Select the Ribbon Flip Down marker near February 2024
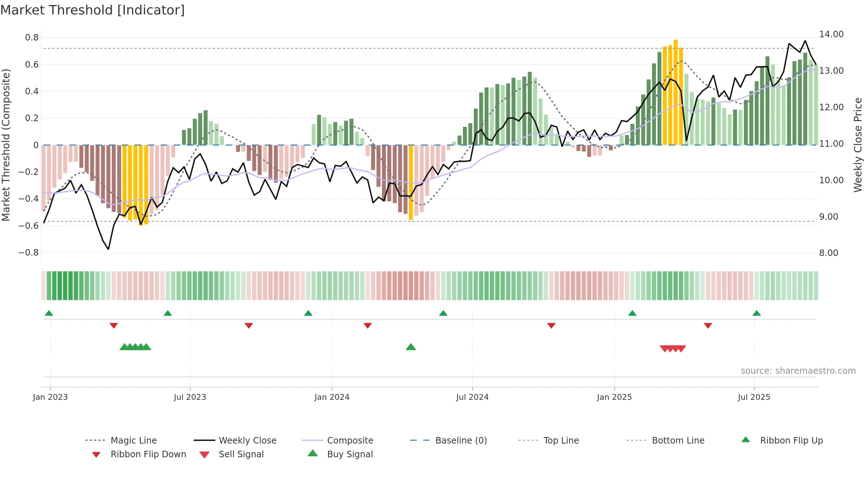The height and width of the screenshot is (488, 868). coord(368,326)
